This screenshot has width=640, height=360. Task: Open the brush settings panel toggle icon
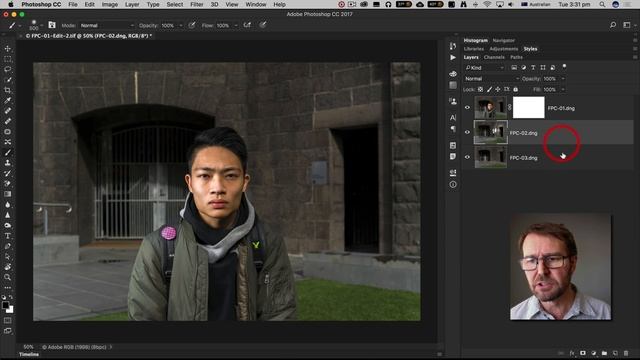(x=52, y=25)
